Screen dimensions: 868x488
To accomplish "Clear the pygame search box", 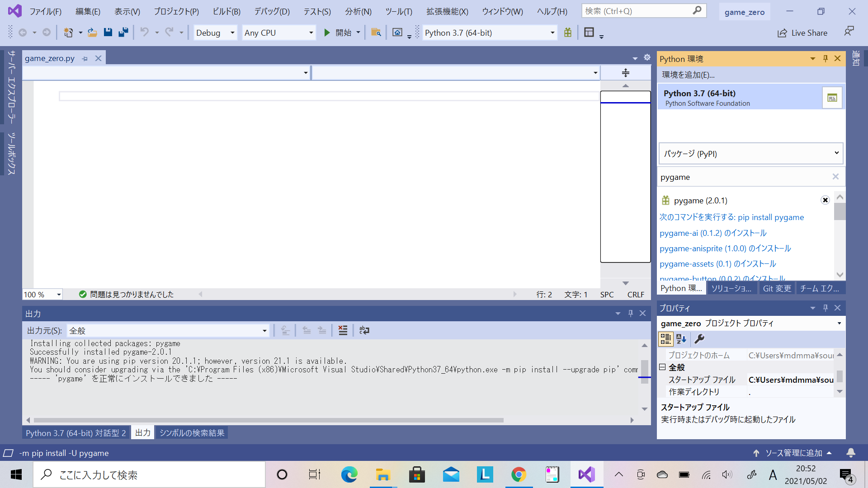I will click(x=835, y=177).
